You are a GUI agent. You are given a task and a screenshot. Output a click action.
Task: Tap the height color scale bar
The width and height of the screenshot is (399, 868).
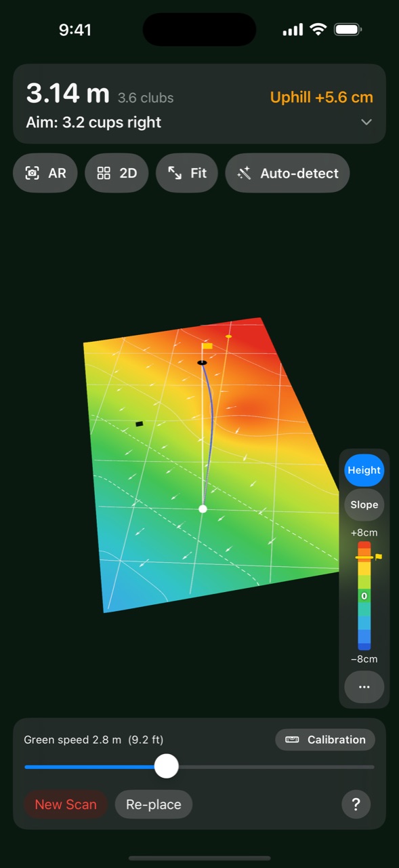[x=364, y=595]
